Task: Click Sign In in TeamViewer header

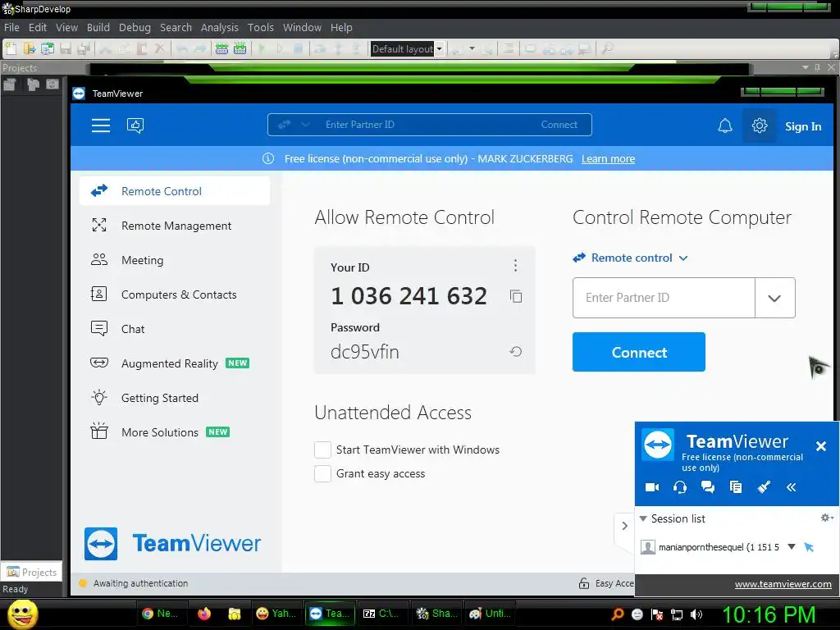Action: tap(802, 126)
